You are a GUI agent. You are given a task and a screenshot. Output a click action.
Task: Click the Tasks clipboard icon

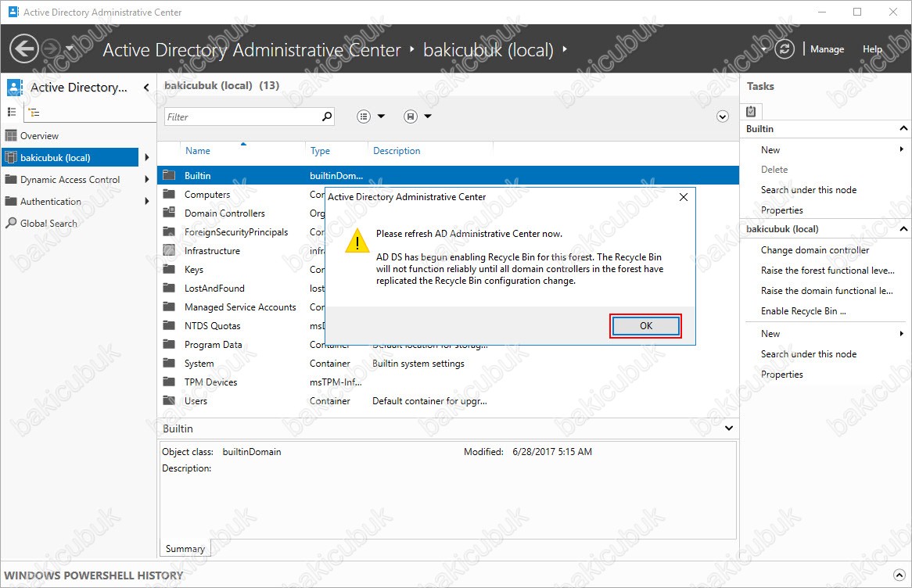[751, 111]
